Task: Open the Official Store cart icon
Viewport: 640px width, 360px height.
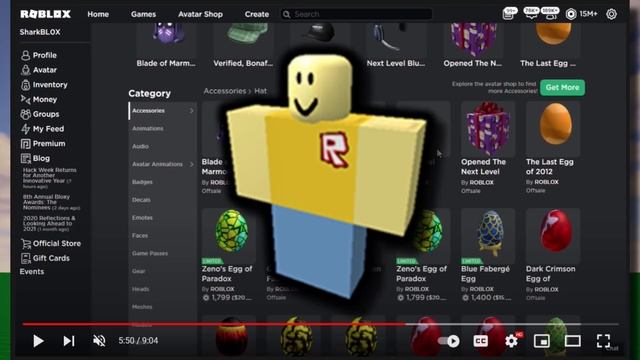Action: [x=26, y=243]
